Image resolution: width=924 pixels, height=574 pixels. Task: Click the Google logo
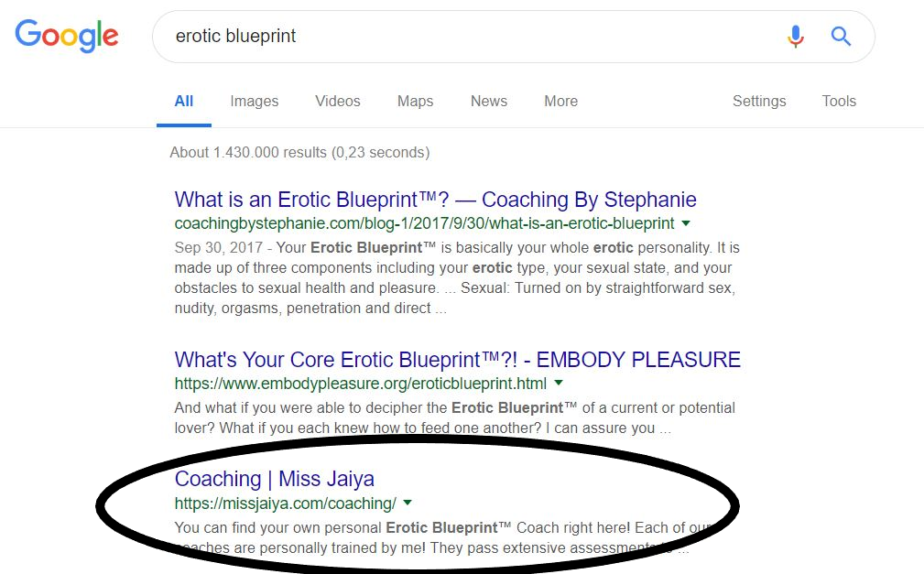(67, 37)
